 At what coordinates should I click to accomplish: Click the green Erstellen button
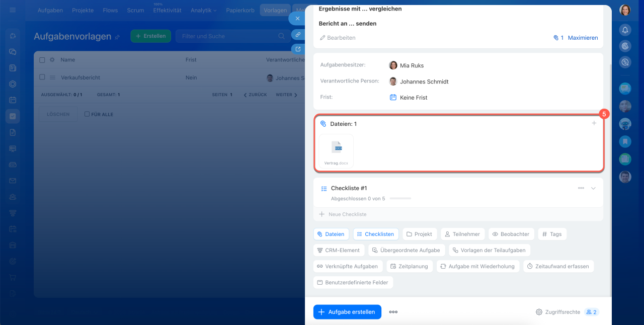[x=151, y=36]
